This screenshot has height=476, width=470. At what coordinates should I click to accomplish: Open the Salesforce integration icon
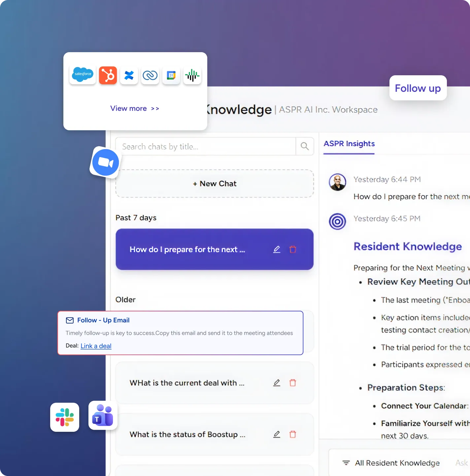pos(83,75)
